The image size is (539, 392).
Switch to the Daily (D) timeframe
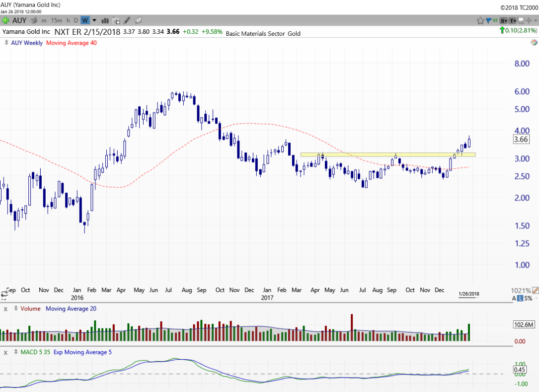coord(76,20)
